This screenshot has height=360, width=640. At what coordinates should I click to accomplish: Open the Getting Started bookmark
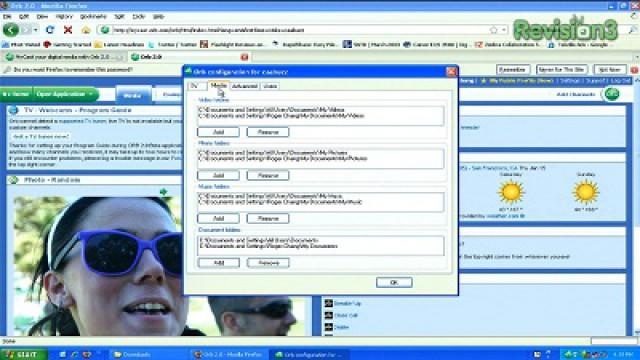coord(67,44)
